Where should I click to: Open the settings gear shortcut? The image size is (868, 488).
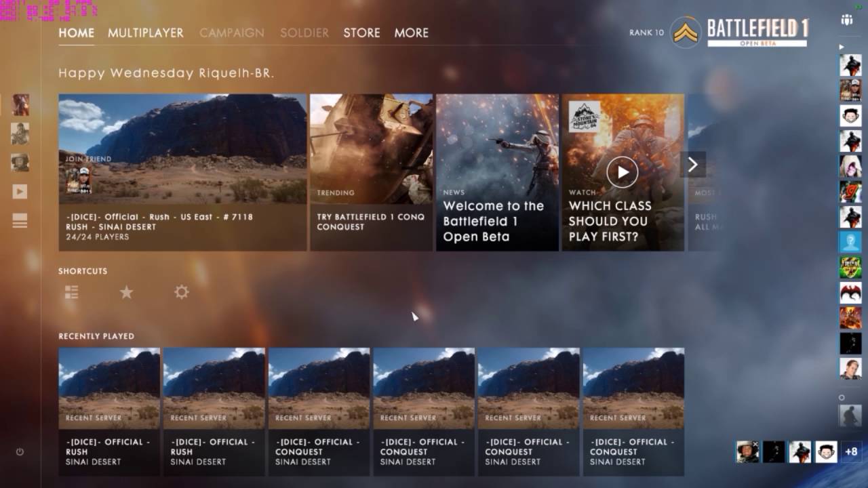click(x=181, y=292)
